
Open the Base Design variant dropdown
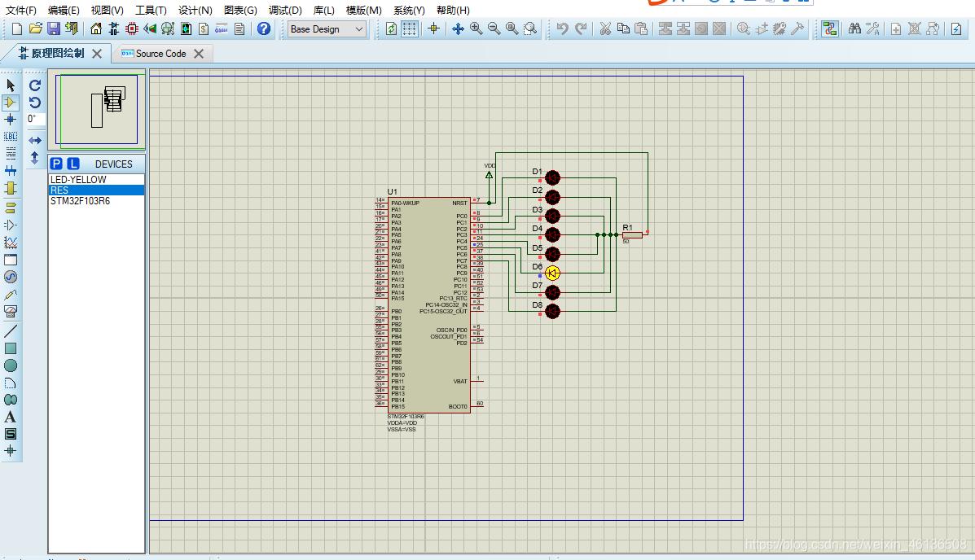pyautogui.click(x=327, y=28)
